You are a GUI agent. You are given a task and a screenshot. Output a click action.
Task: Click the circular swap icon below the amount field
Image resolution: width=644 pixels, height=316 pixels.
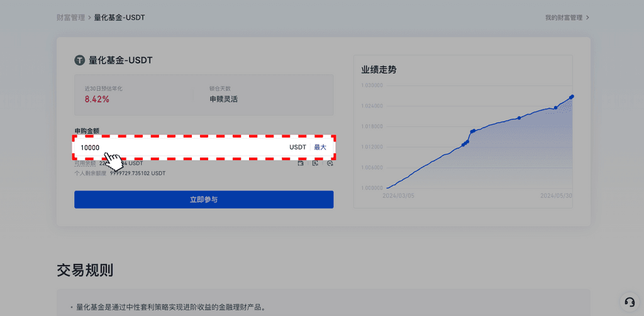coord(330,163)
